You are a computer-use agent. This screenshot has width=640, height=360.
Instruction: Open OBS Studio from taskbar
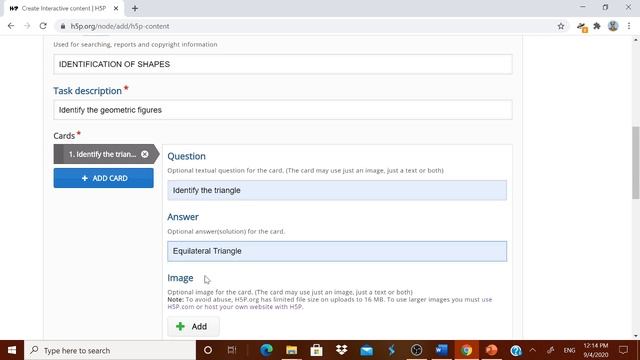416,350
